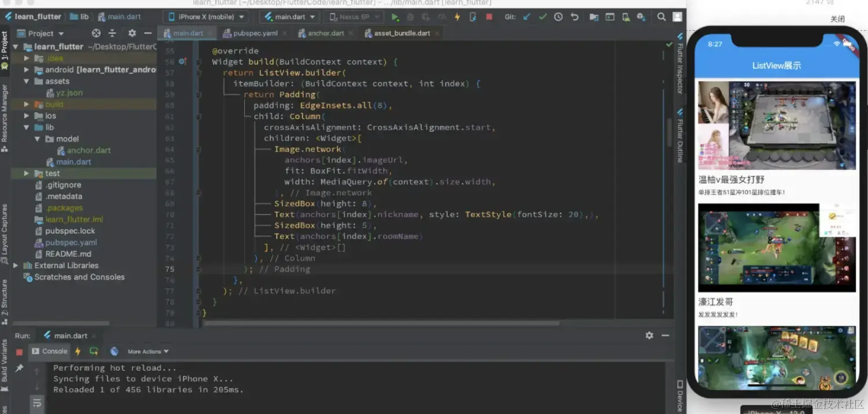Stop the run using red square in Run panel
The width and height of the screenshot is (868, 414).
(19, 352)
